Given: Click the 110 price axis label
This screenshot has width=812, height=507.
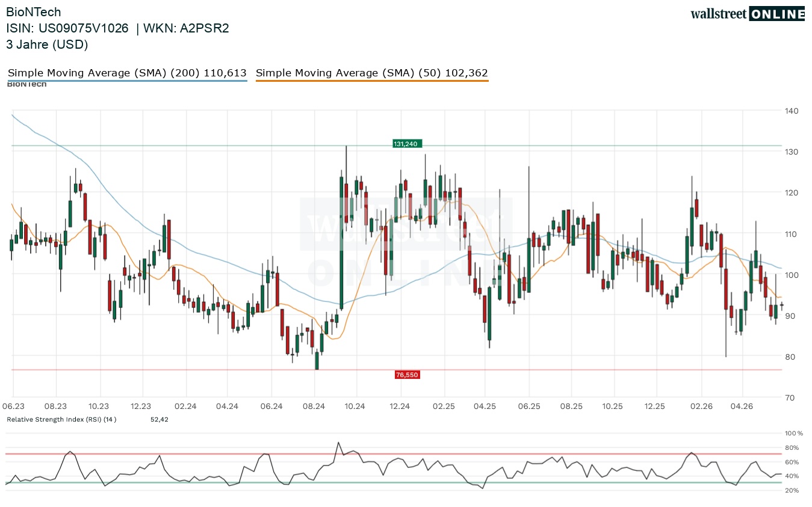Looking at the screenshot, I should coord(792,234).
